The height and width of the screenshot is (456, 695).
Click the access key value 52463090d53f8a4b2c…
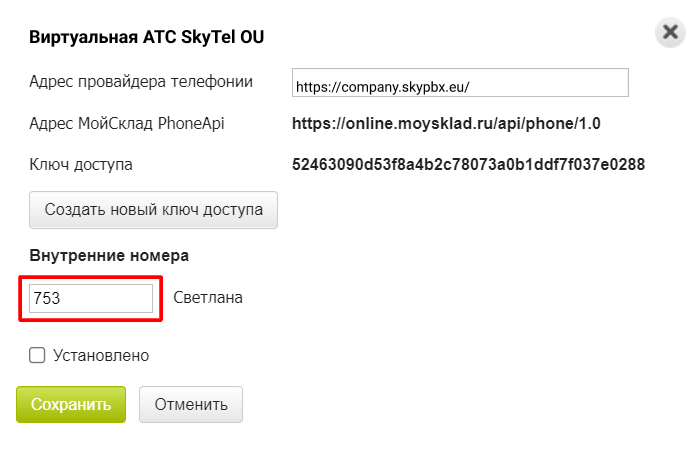coord(468,164)
